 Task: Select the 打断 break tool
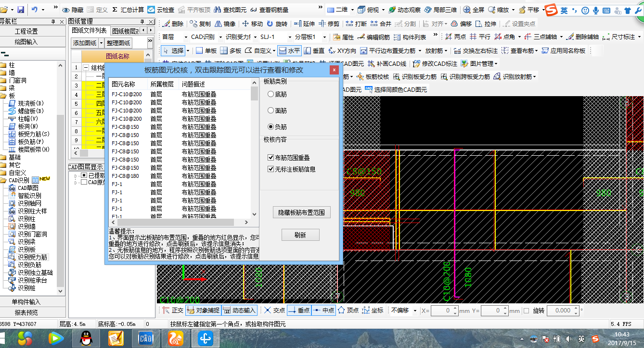click(356, 24)
